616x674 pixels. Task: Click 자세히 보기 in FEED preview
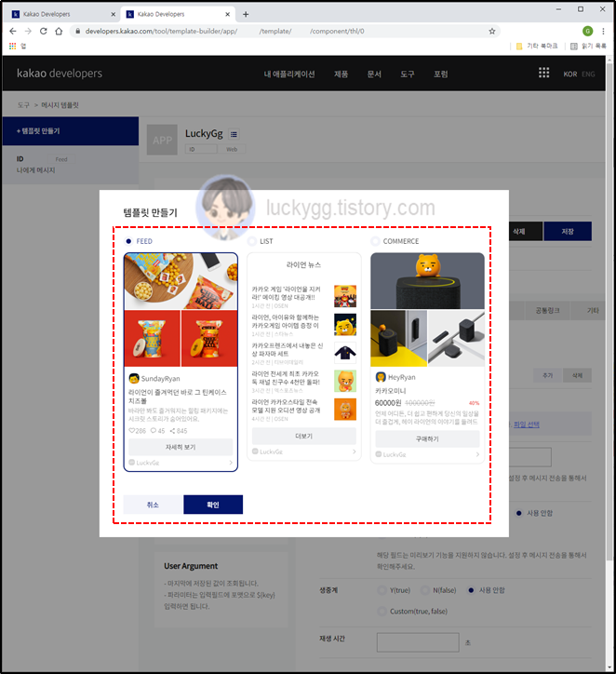[x=181, y=447]
